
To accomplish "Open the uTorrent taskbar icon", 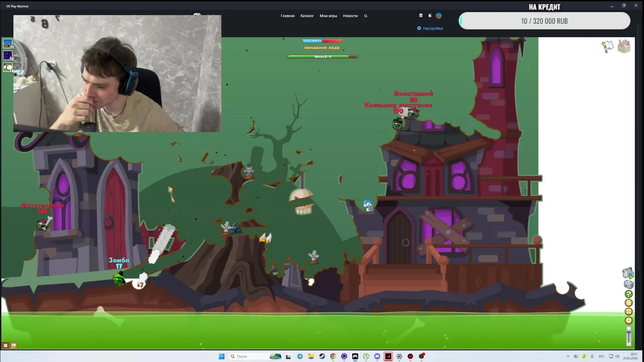I will click(366, 356).
